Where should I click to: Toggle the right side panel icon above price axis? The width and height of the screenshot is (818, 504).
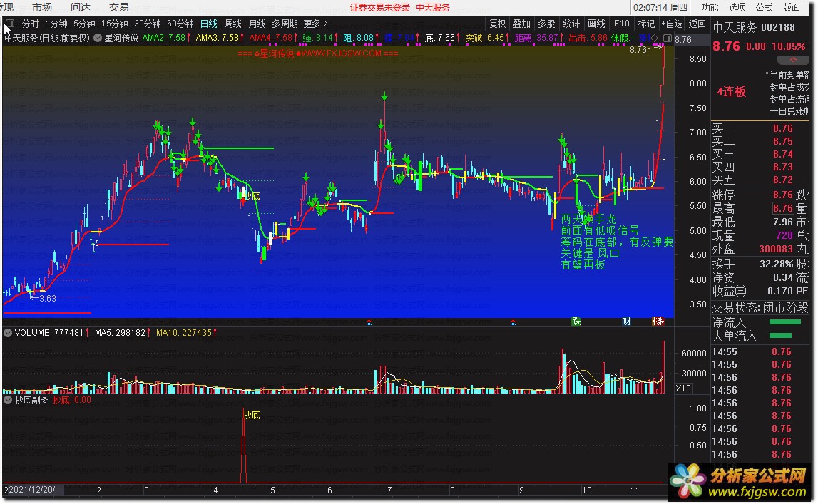click(x=668, y=38)
